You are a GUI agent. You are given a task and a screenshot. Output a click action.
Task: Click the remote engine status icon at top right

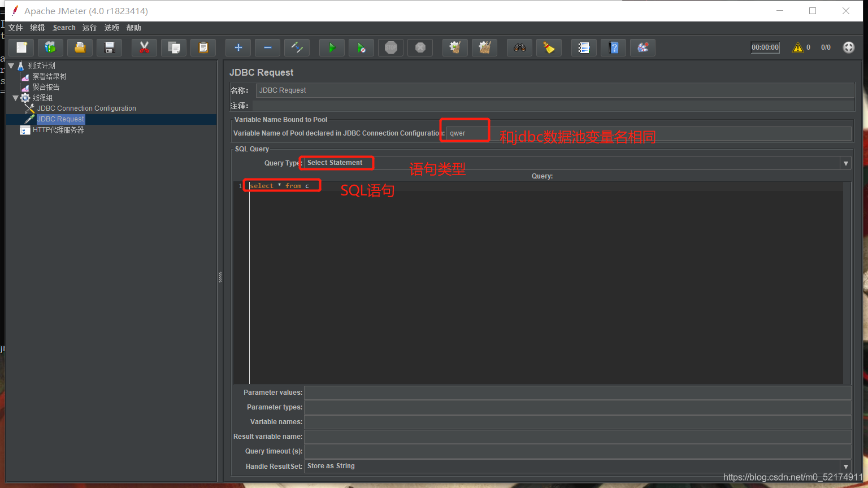pyautogui.click(x=848, y=47)
